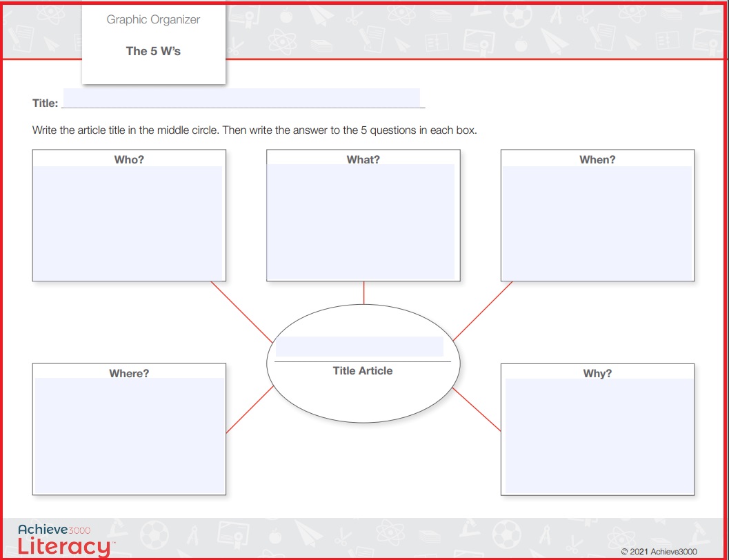729x560 pixels.
Task: Click inside the When? answer box
Action: coord(597,223)
